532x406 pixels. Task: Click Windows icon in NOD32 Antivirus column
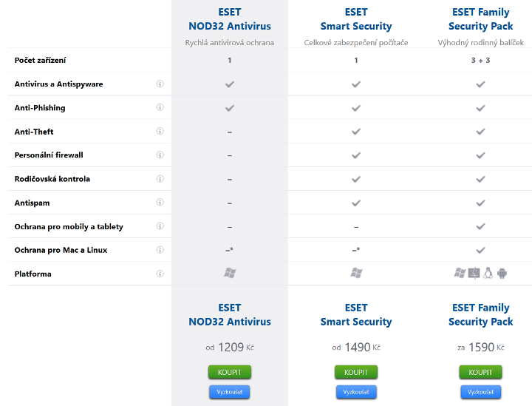(230, 274)
